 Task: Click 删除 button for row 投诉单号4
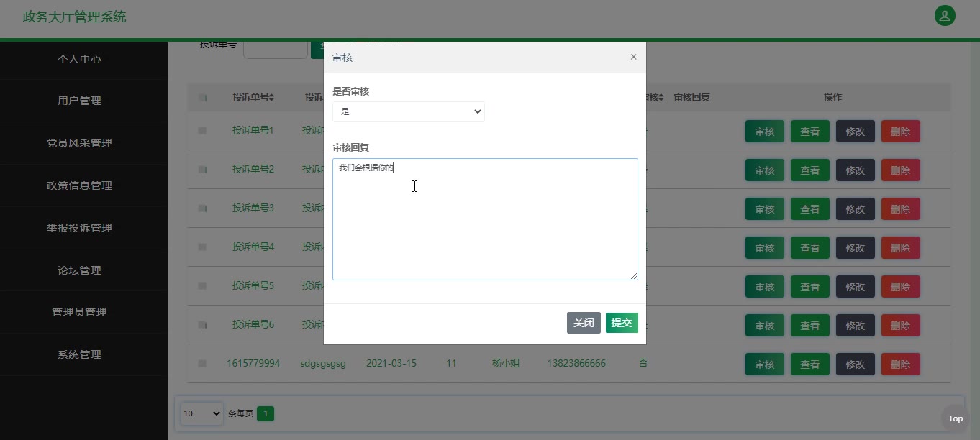coord(901,248)
